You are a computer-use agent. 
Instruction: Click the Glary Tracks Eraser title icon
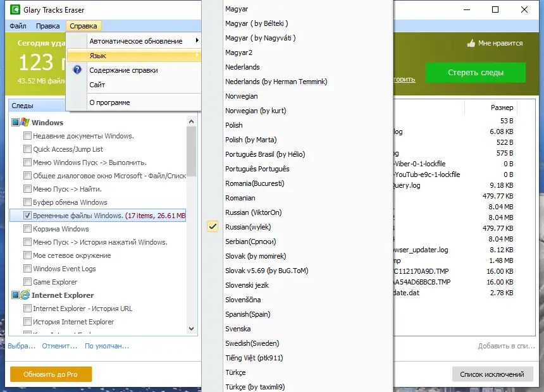15,9
